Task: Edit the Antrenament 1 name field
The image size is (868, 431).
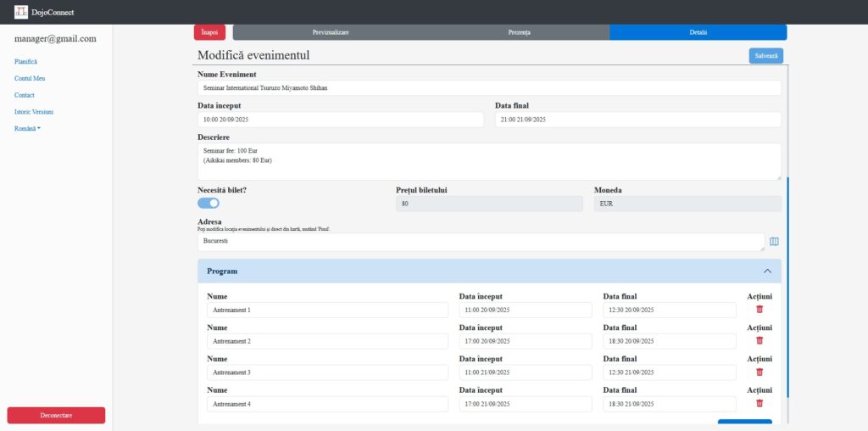Action: [328, 311]
